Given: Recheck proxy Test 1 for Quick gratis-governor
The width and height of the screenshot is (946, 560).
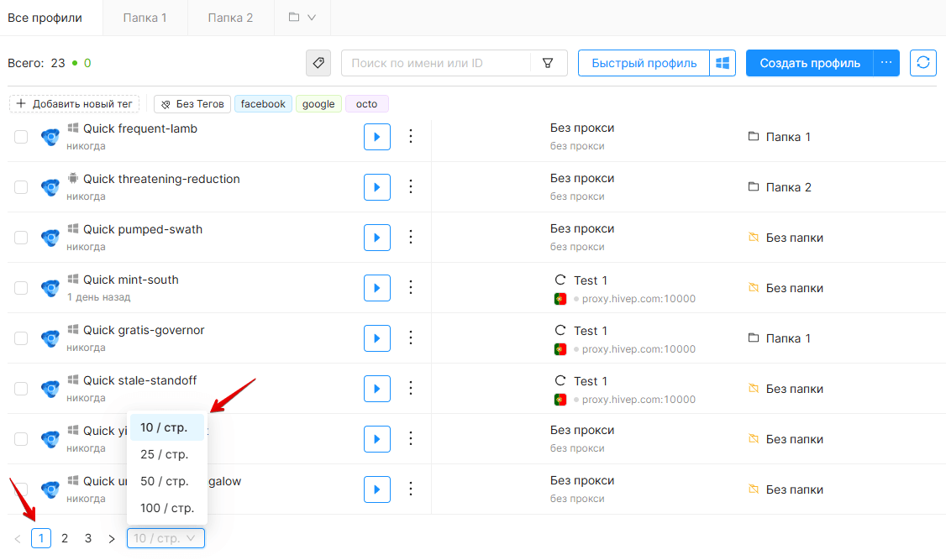Looking at the screenshot, I should click(560, 330).
